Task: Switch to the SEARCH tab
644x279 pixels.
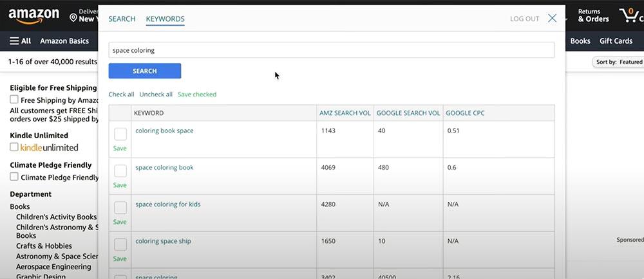Action: (122, 19)
